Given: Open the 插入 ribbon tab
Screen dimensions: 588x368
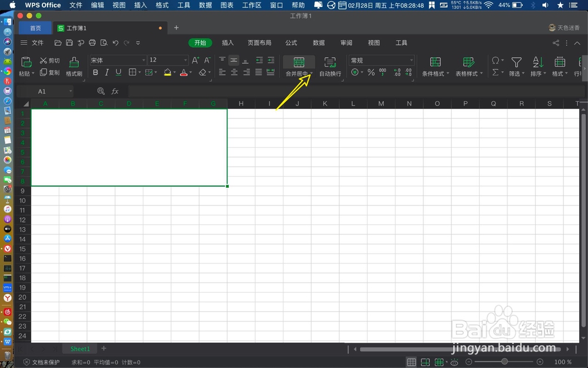Looking at the screenshot, I should coord(228,43).
